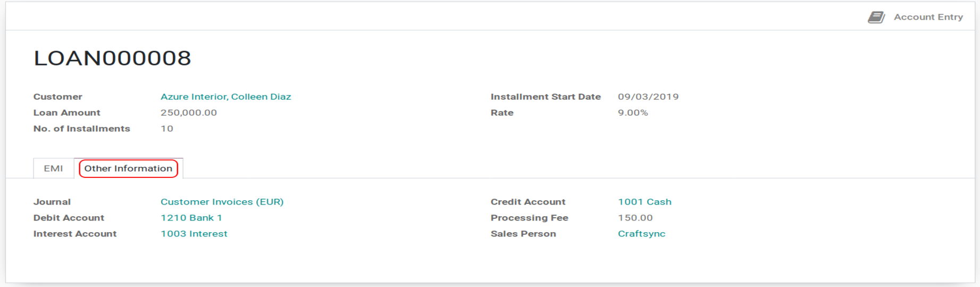Open the 1003 Interest account link
Image resolution: width=980 pixels, height=287 pixels.
pos(194,234)
